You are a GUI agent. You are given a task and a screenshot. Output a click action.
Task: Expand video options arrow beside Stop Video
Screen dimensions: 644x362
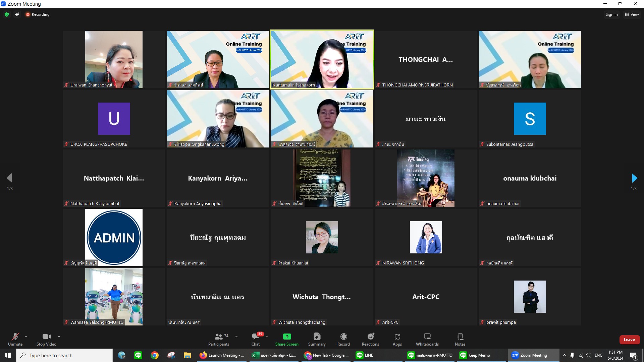pos(59,337)
